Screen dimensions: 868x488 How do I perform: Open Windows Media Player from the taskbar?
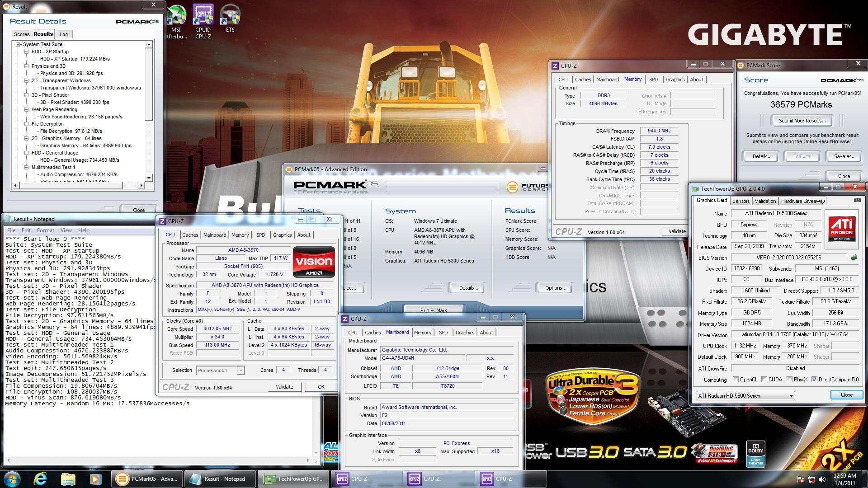(x=95, y=479)
